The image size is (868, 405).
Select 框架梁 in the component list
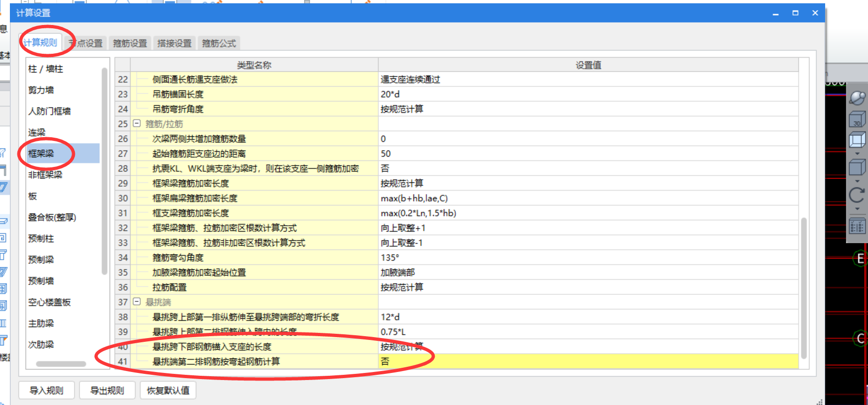[x=63, y=153]
